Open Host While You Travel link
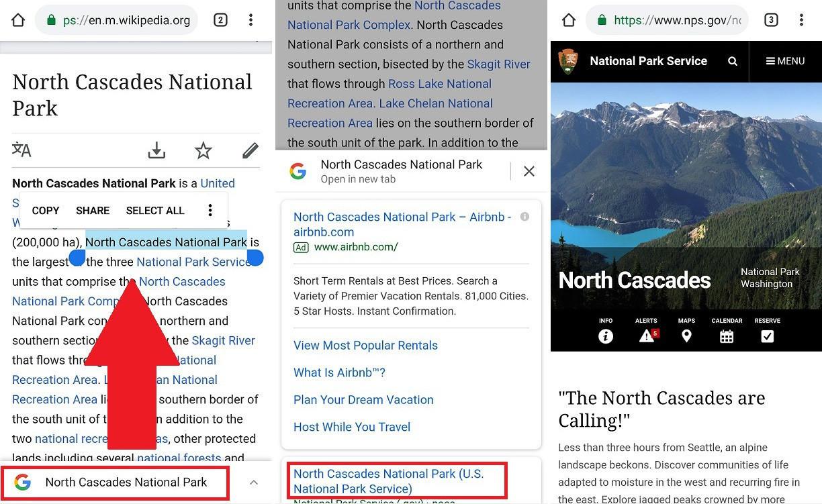 [x=352, y=427]
